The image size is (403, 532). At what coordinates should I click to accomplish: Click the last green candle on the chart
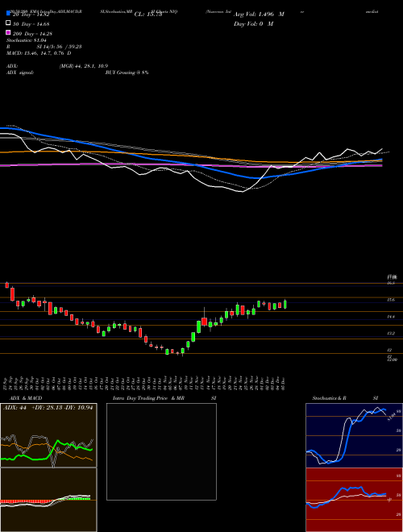(x=285, y=304)
